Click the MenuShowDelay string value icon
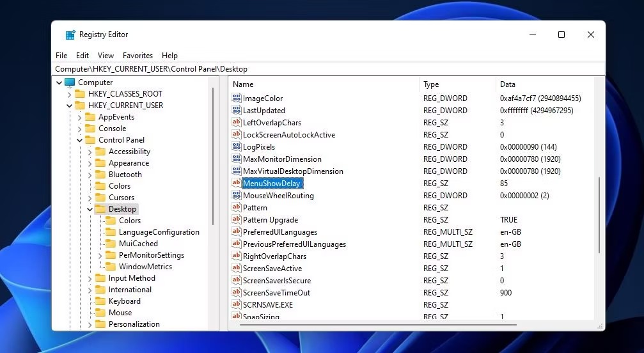This screenshot has height=353, width=644. [236, 183]
